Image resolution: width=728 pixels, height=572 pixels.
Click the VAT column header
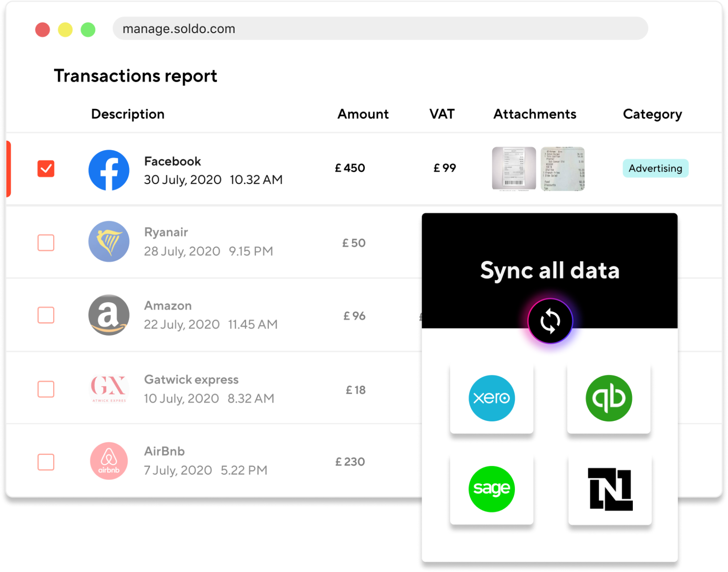click(442, 114)
